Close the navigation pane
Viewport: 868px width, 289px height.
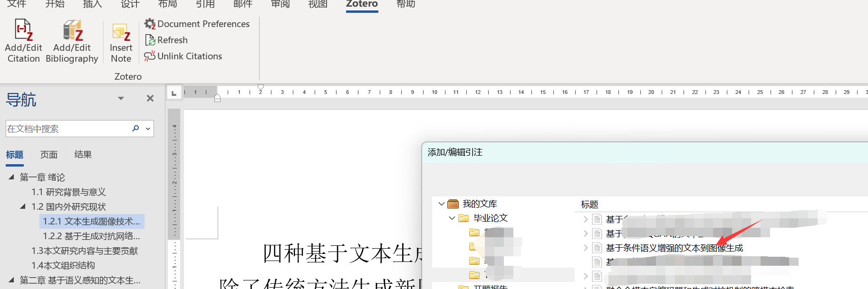150,98
